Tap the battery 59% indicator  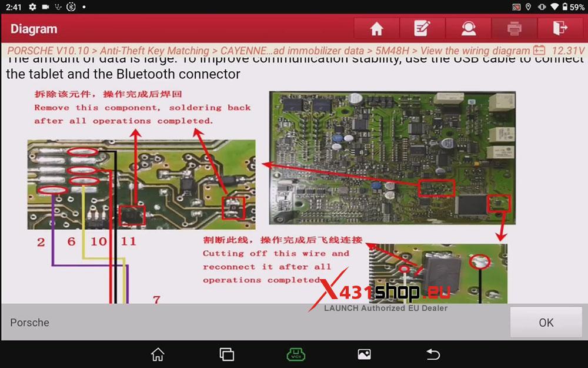click(573, 6)
